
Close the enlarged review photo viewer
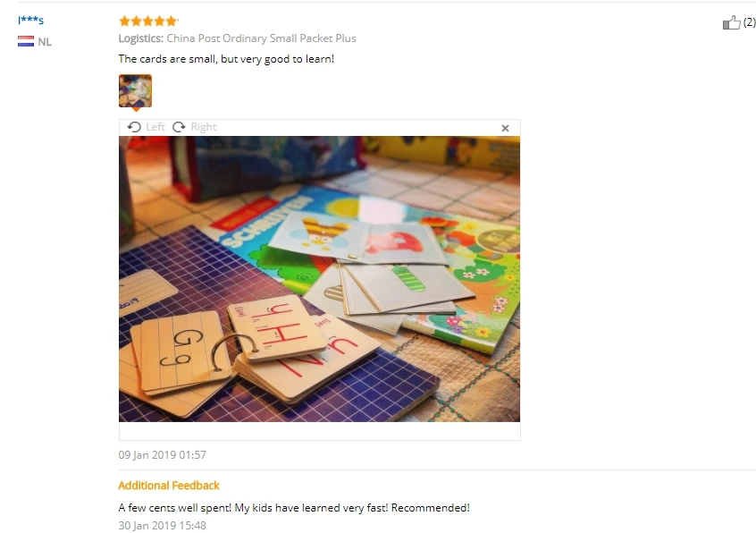point(505,128)
